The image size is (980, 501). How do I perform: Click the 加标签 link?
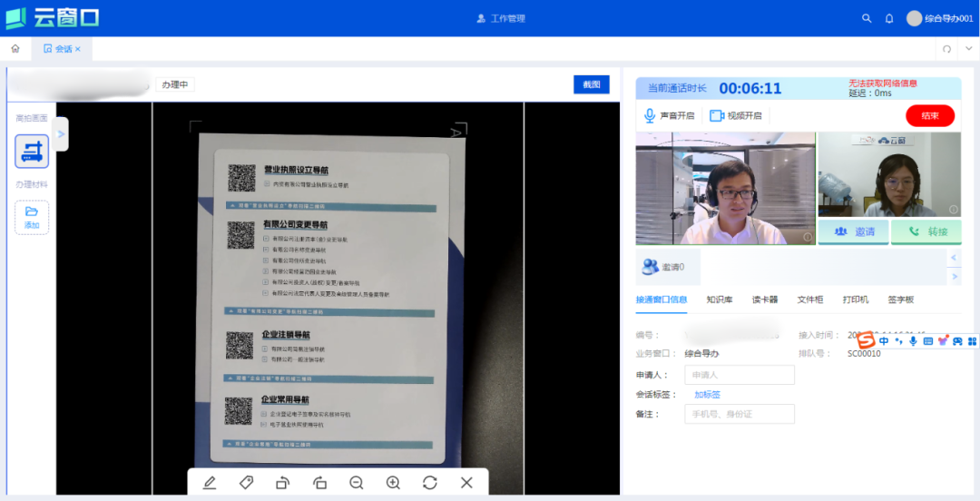(x=708, y=395)
